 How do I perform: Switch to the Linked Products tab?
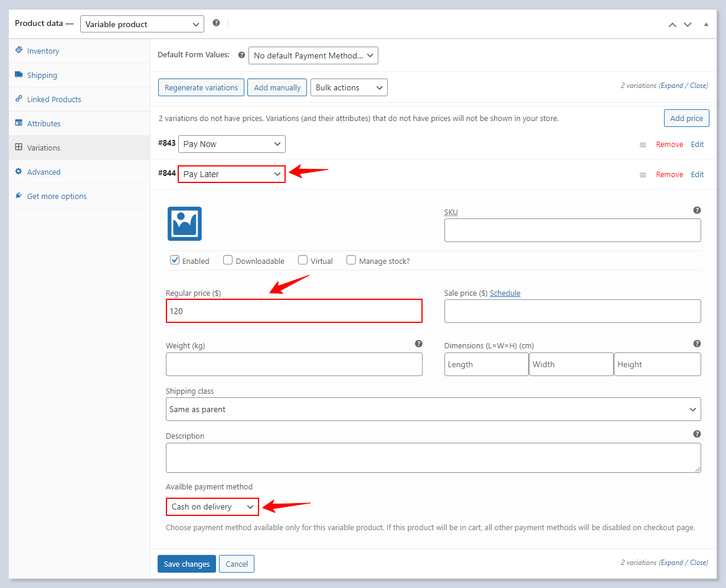(54, 99)
